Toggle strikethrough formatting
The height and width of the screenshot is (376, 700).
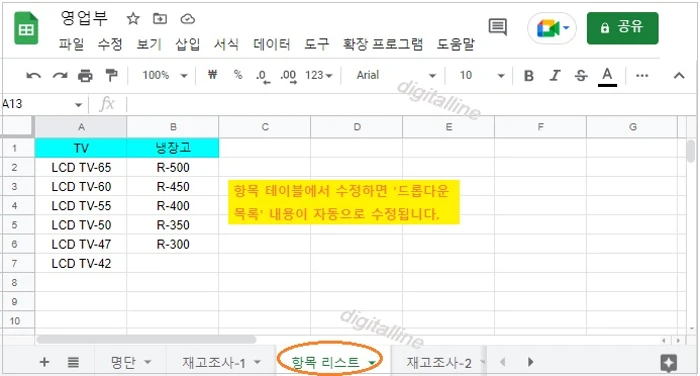coord(581,75)
